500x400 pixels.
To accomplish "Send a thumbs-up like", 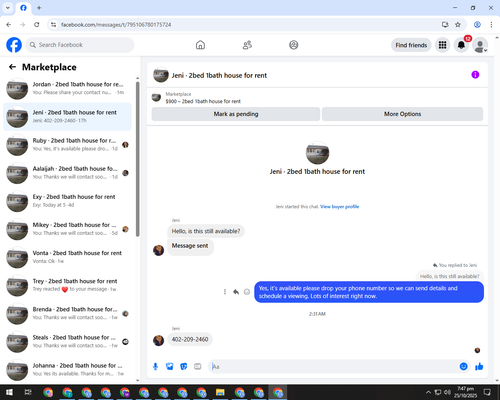I will (x=479, y=367).
